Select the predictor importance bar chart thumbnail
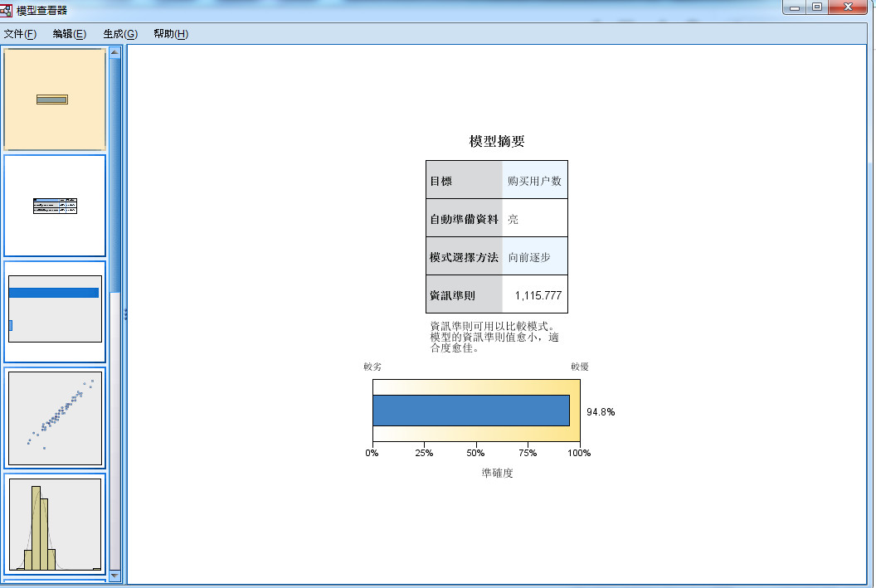 (55, 312)
